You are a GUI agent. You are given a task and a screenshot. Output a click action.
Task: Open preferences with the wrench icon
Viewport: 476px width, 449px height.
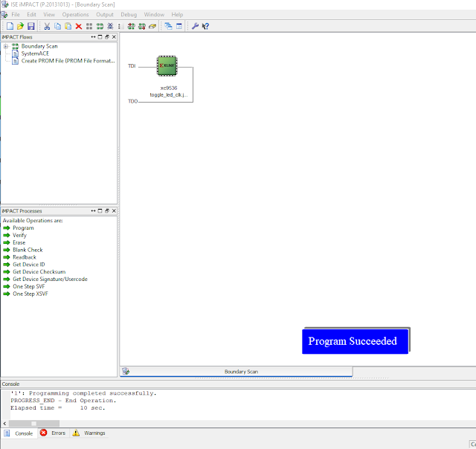[195, 26]
